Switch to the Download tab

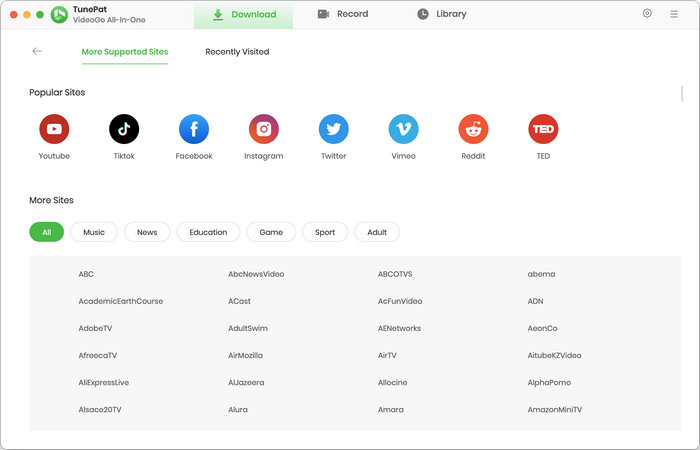(x=243, y=14)
